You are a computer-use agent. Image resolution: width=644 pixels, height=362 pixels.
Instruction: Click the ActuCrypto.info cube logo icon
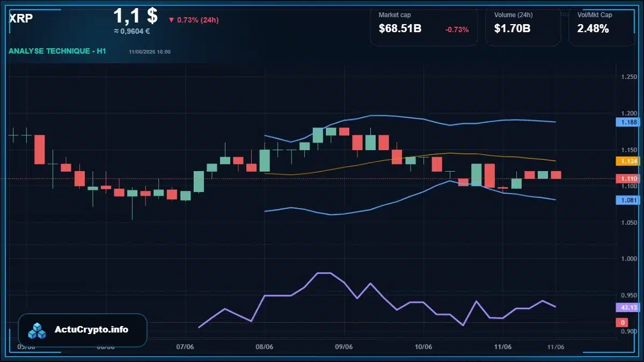pos(37,330)
